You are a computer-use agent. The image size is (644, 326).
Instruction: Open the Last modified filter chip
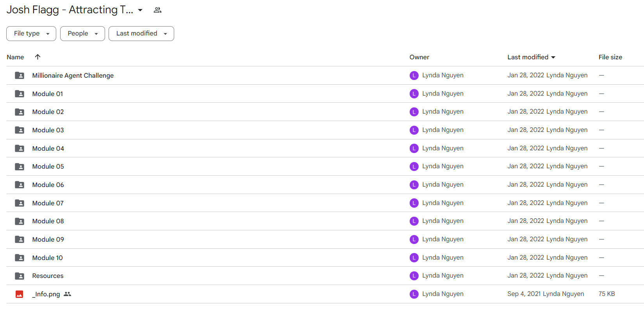(x=141, y=34)
